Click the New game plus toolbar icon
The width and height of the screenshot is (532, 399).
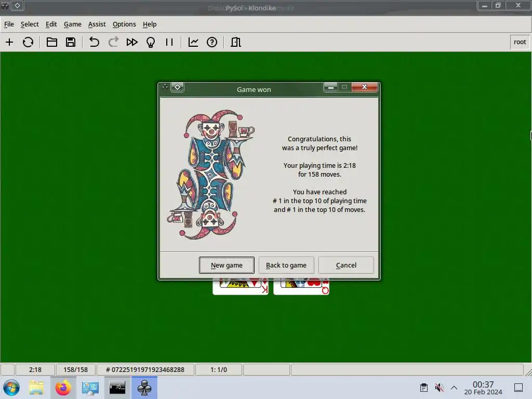click(x=9, y=42)
